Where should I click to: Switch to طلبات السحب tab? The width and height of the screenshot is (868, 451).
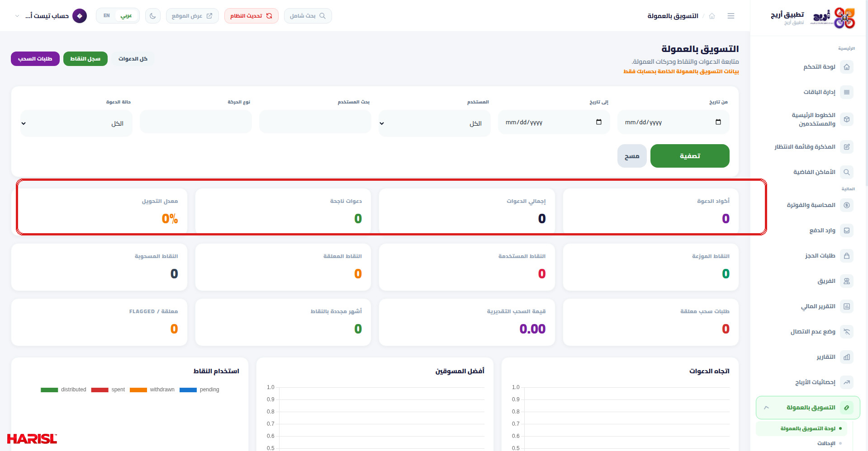click(x=35, y=59)
